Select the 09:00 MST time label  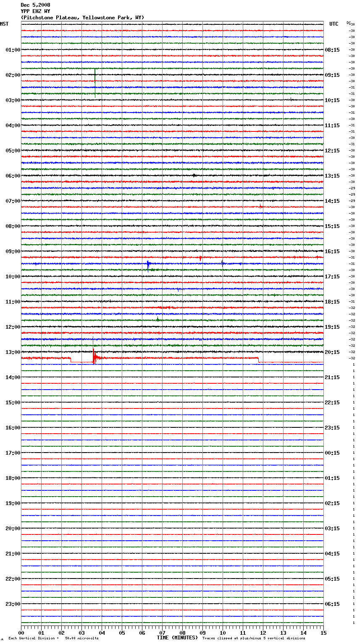(x=13, y=251)
